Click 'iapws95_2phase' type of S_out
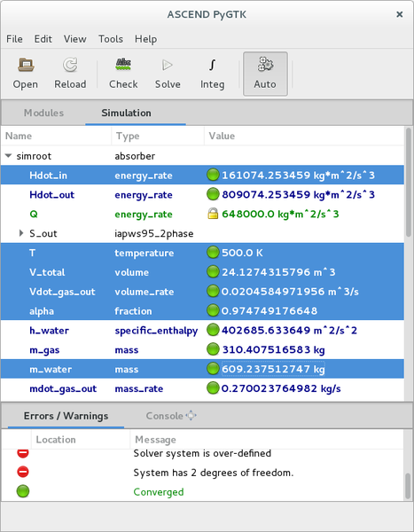The image size is (414, 532). [154, 233]
